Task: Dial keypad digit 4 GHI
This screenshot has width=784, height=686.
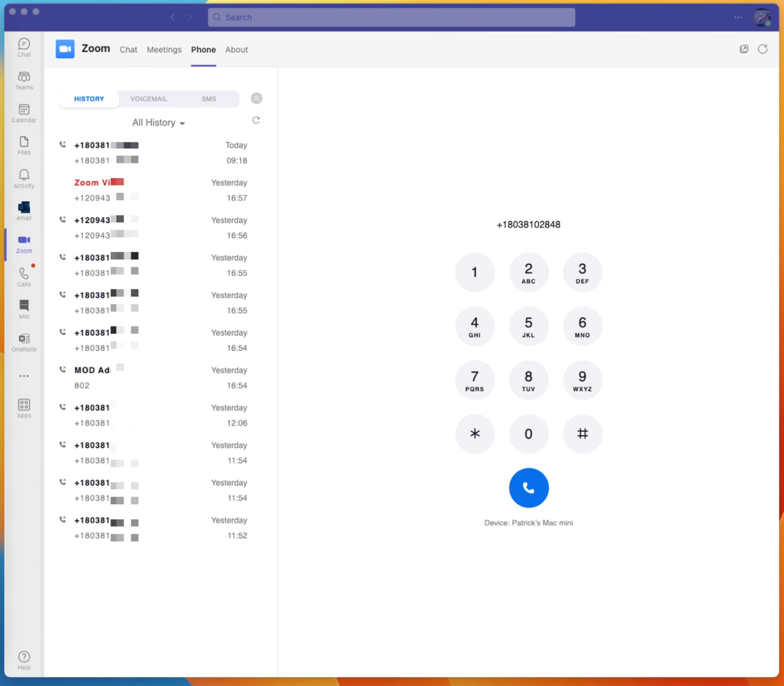Action: (474, 326)
